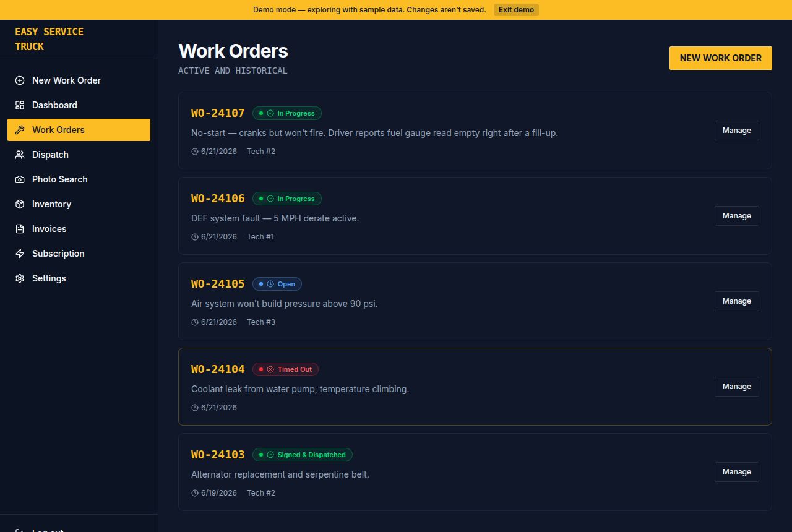This screenshot has height=532, width=792.
Task: Click the Open status clock icon
Action: [270, 284]
